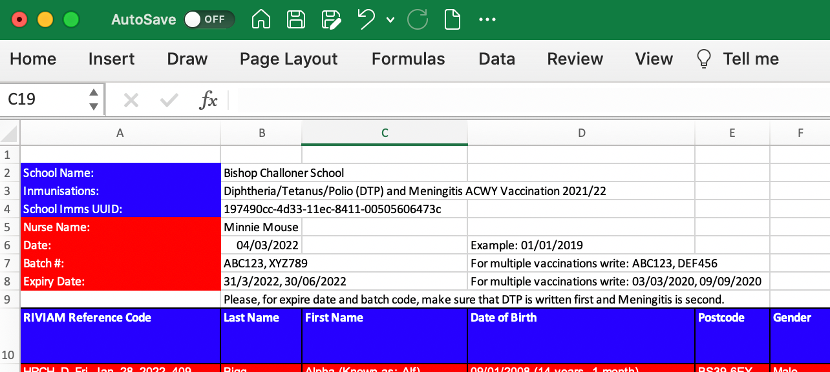Viewport: 830px width, 372px height.
Task: Open the Data ribbon tab
Action: coord(497,59)
